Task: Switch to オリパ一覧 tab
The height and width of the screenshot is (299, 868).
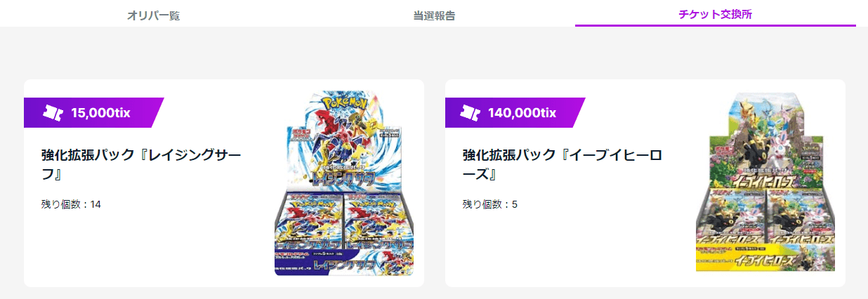Action: coord(154,15)
